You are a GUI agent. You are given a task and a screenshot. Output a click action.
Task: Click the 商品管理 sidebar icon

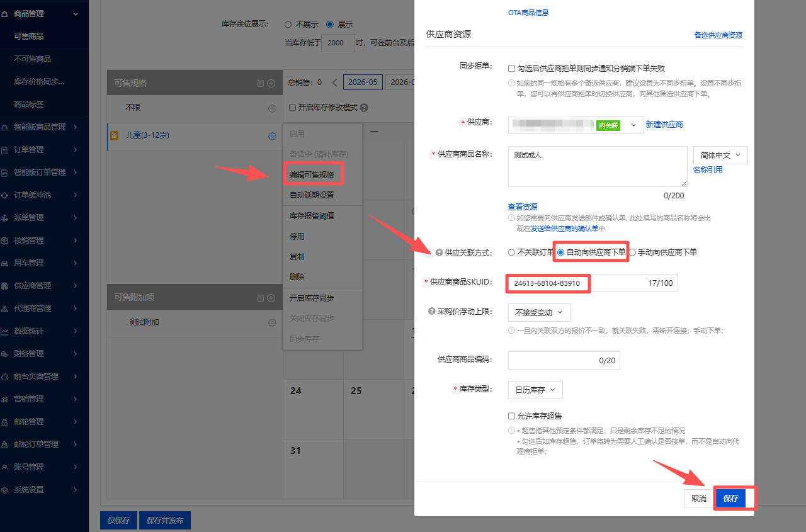(5, 13)
